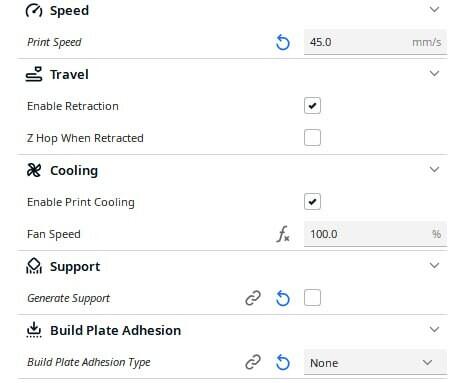450x383 pixels.
Task: Click link icon beside Build Plate Adhesion Type
Action: pyautogui.click(x=253, y=362)
